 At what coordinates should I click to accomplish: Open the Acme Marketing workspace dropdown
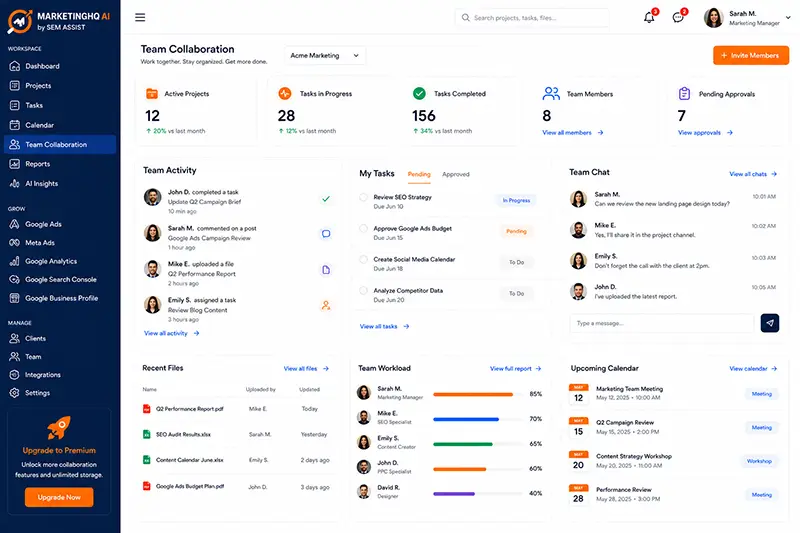coord(324,56)
